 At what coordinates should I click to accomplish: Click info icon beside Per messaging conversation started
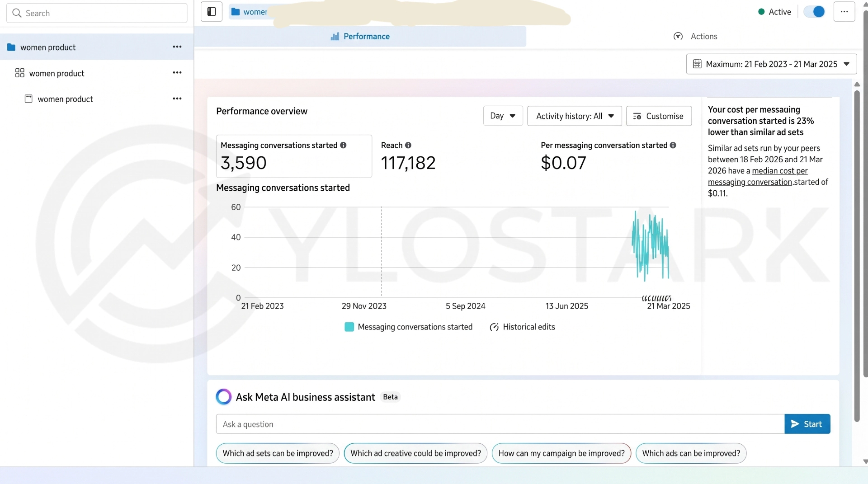click(x=673, y=145)
